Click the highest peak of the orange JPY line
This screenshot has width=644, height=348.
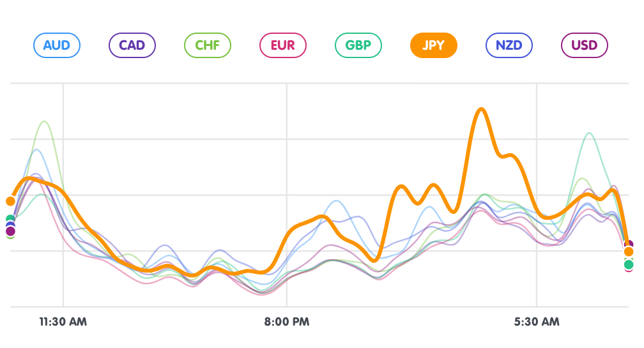click(x=481, y=109)
